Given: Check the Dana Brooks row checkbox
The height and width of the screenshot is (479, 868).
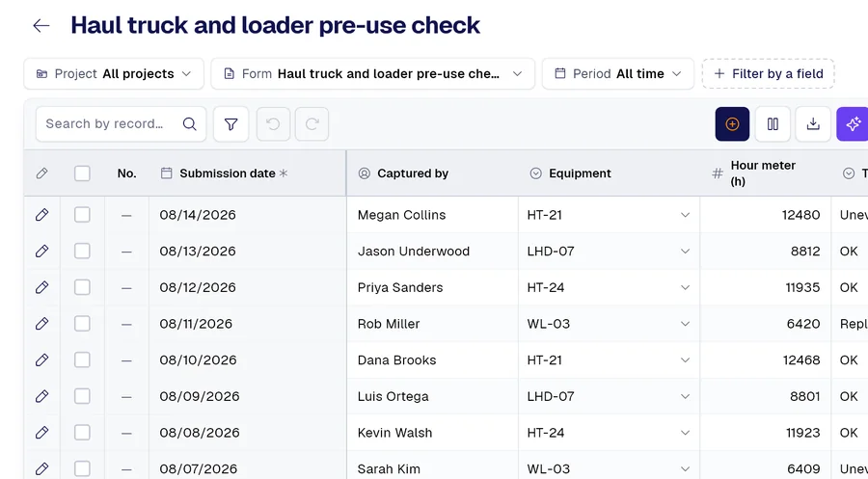Looking at the screenshot, I should (82, 360).
